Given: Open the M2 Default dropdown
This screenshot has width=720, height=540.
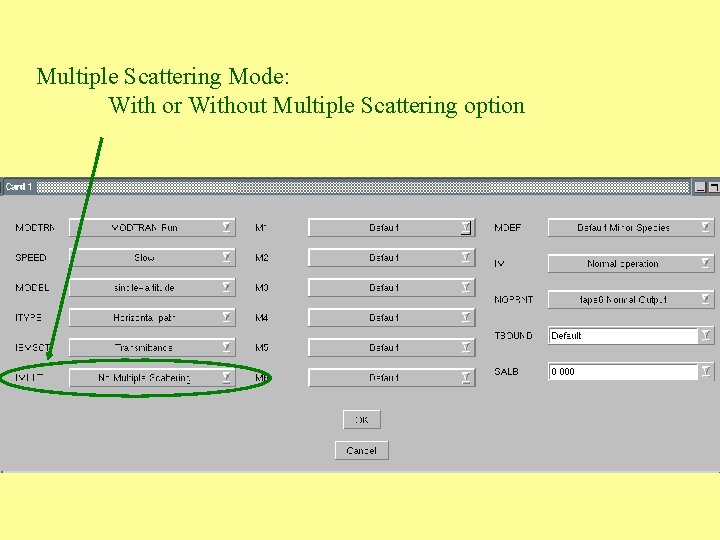Looking at the screenshot, I should [392, 258].
